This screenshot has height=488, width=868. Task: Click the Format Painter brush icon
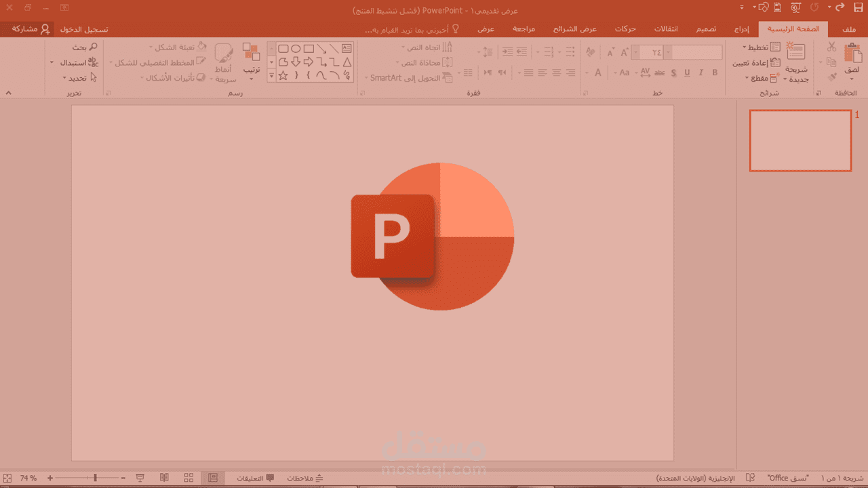click(x=832, y=77)
